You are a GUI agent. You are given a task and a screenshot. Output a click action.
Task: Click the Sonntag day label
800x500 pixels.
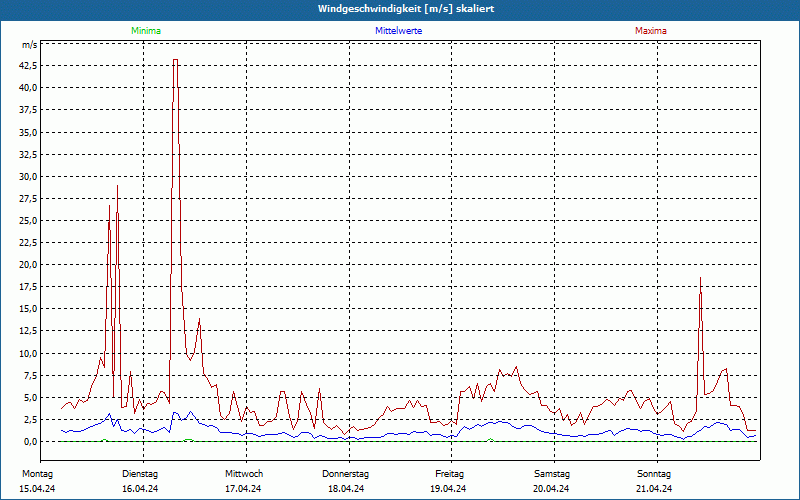click(x=654, y=474)
